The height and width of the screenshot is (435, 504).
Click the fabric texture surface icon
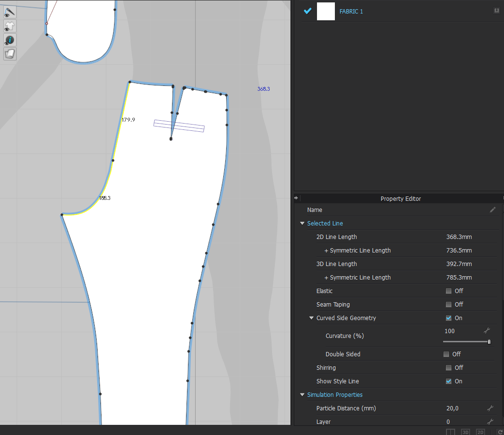pyautogui.click(x=10, y=54)
